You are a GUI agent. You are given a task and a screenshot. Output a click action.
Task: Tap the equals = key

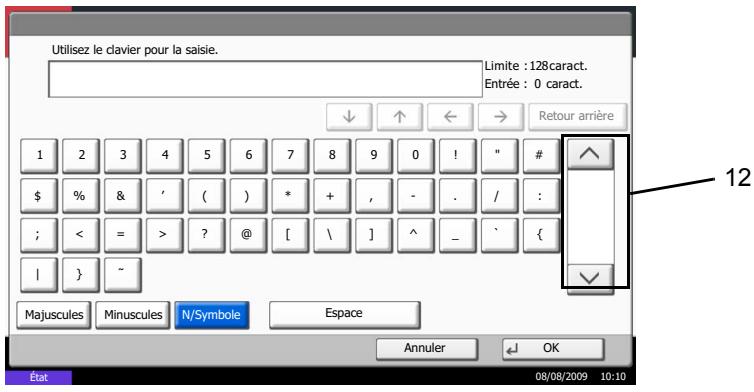(123, 235)
